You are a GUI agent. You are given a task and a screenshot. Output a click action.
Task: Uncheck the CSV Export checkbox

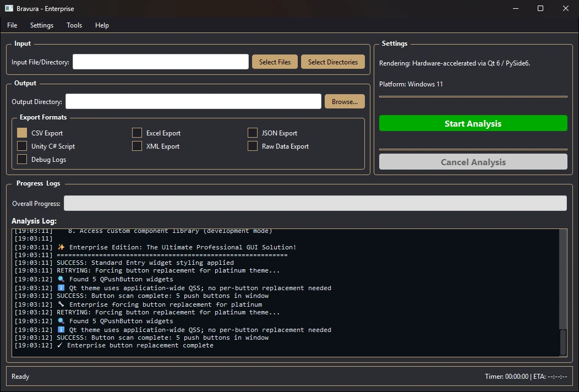tap(22, 133)
